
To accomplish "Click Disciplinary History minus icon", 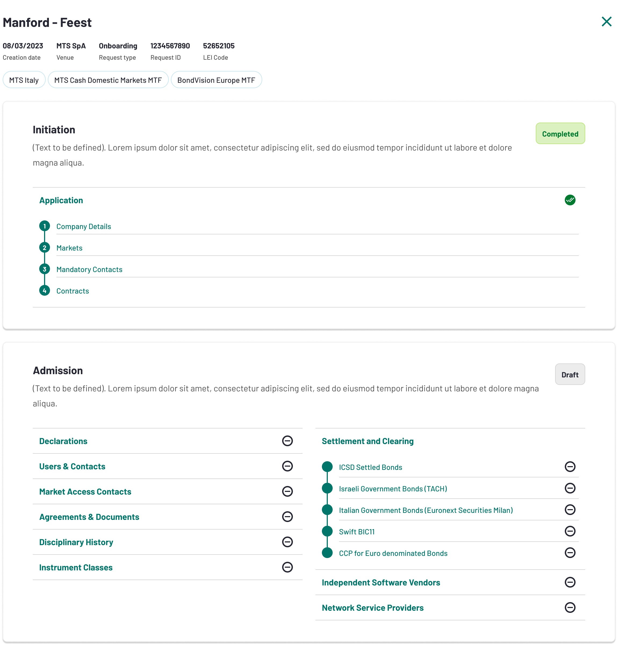I will pyautogui.click(x=287, y=542).
